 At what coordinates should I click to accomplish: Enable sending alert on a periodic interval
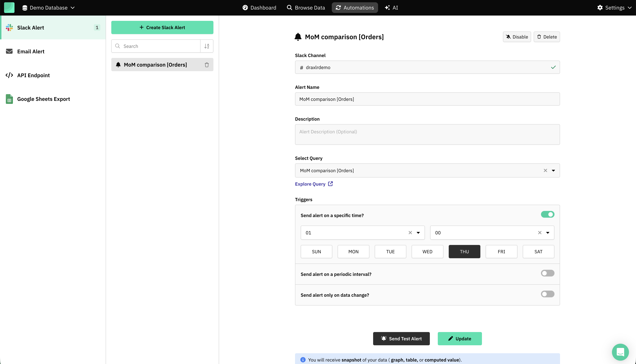click(x=547, y=273)
